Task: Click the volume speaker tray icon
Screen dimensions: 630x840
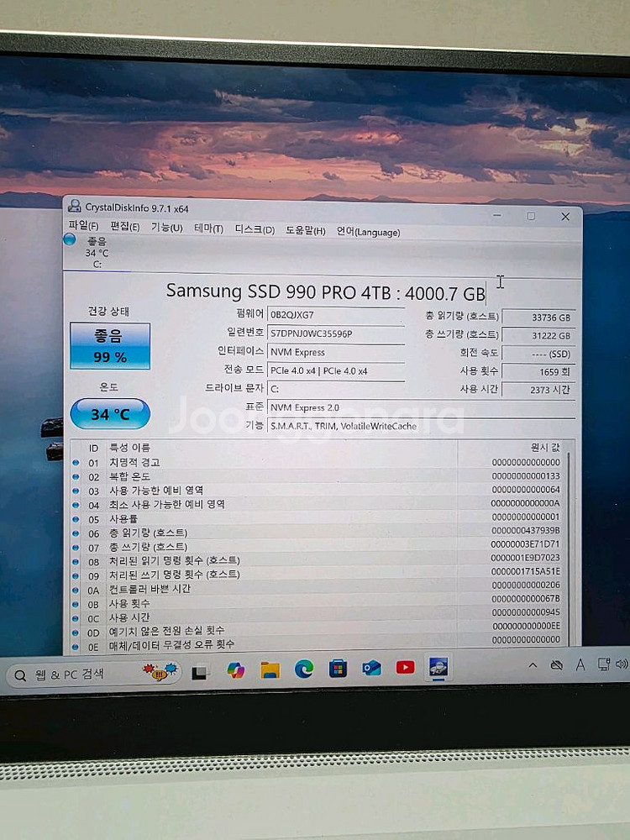Action: point(622,664)
